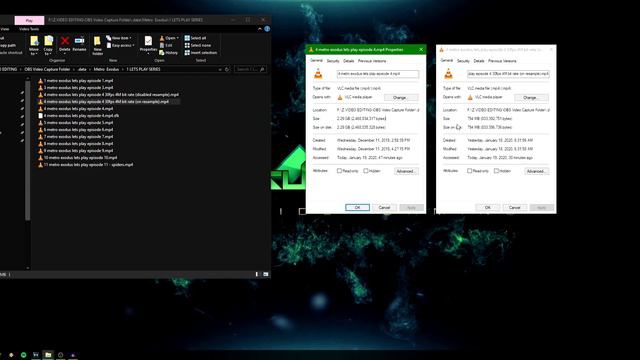Check Read-only in green-titled Properties window
This screenshot has height=360, width=640.
339,171
